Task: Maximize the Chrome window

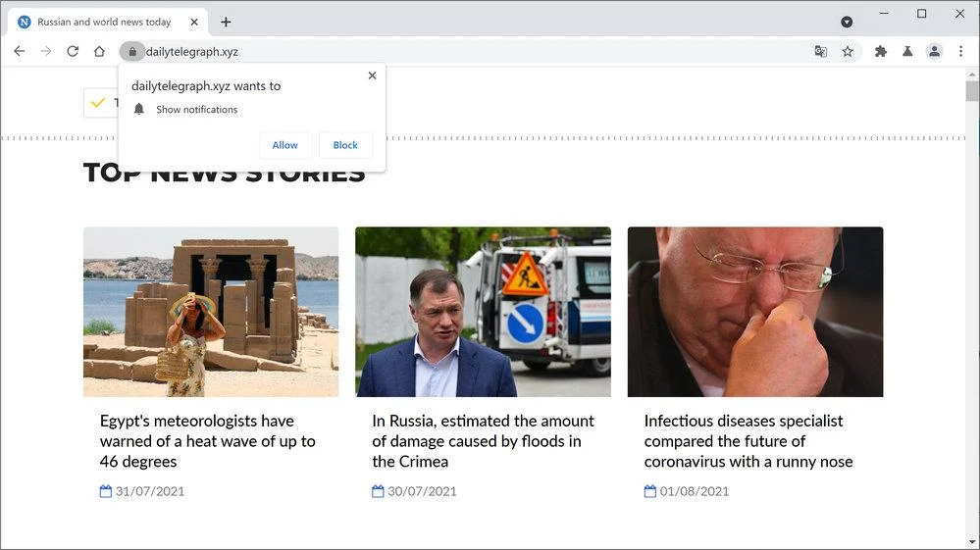Action: click(x=922, y=13)
